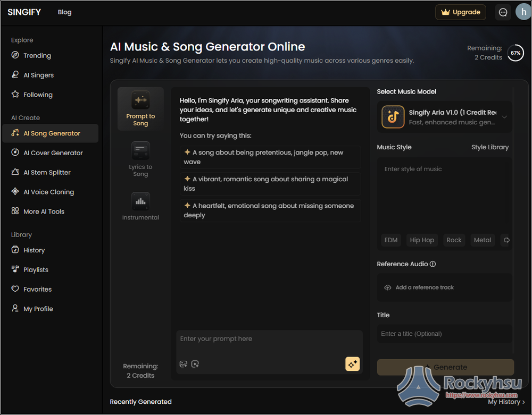Click the 67% credits progress circle
The height and width of the screenshot is (415, 532).
click(516, 53)
